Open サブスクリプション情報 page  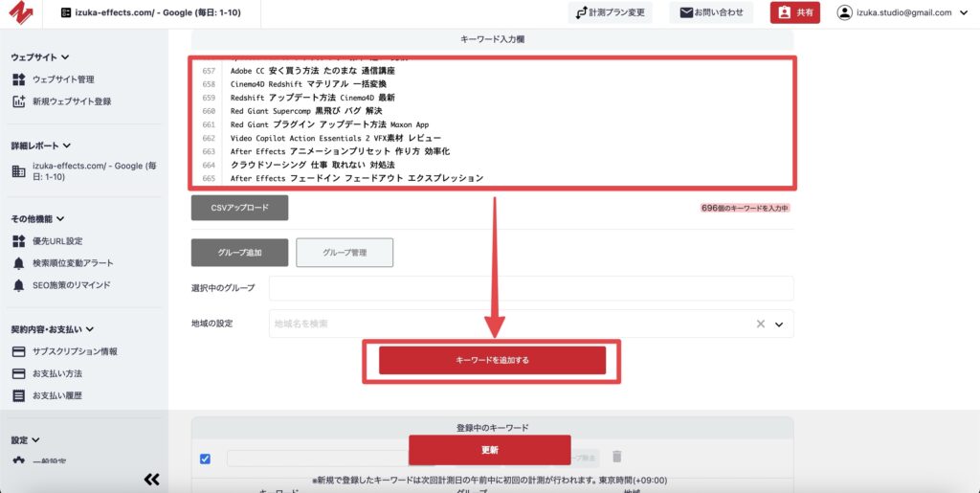coord(75,351)
